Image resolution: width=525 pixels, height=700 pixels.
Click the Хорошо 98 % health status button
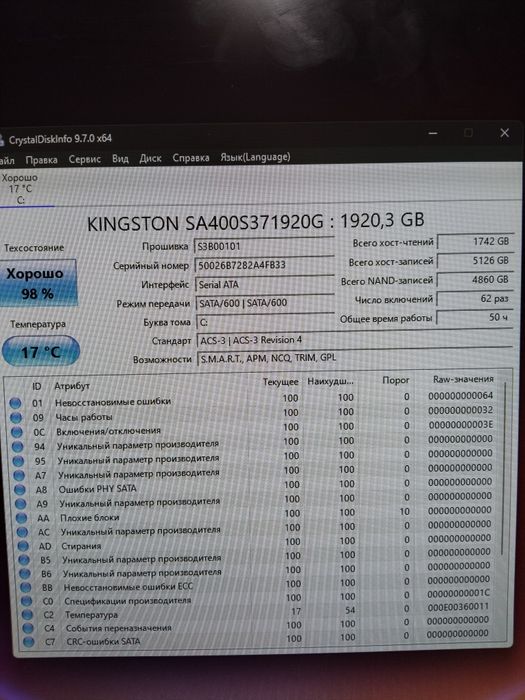pyautogui.click(x=37, y=283)
